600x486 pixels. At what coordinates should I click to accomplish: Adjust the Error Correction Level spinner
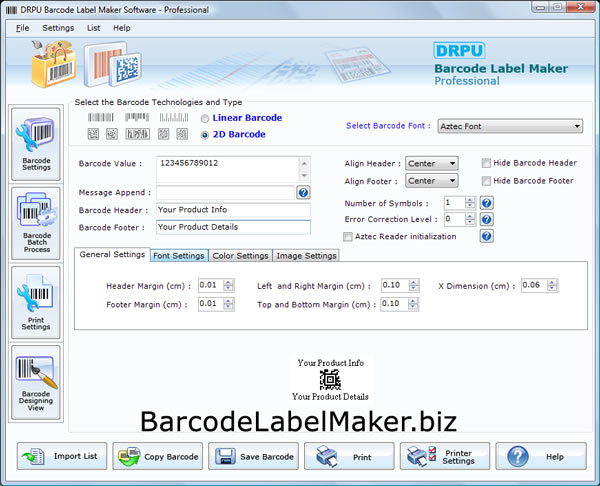click(x=470, y=219)
